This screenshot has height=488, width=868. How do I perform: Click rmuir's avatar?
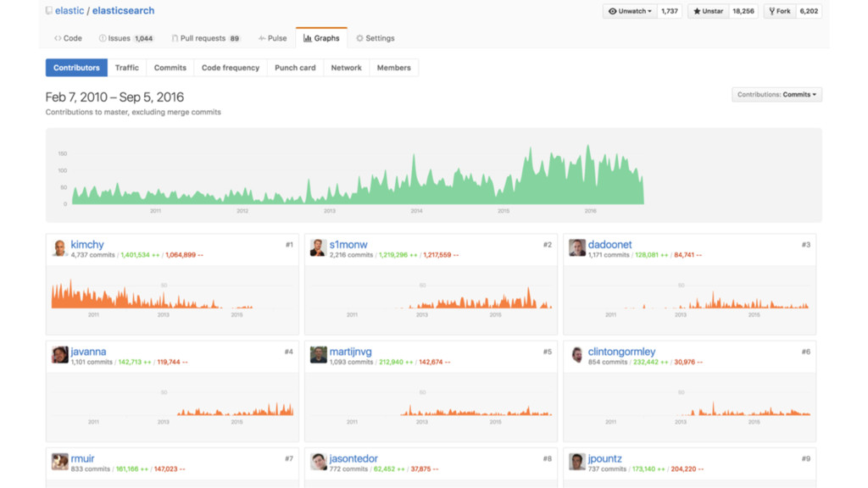pos(60,462)
